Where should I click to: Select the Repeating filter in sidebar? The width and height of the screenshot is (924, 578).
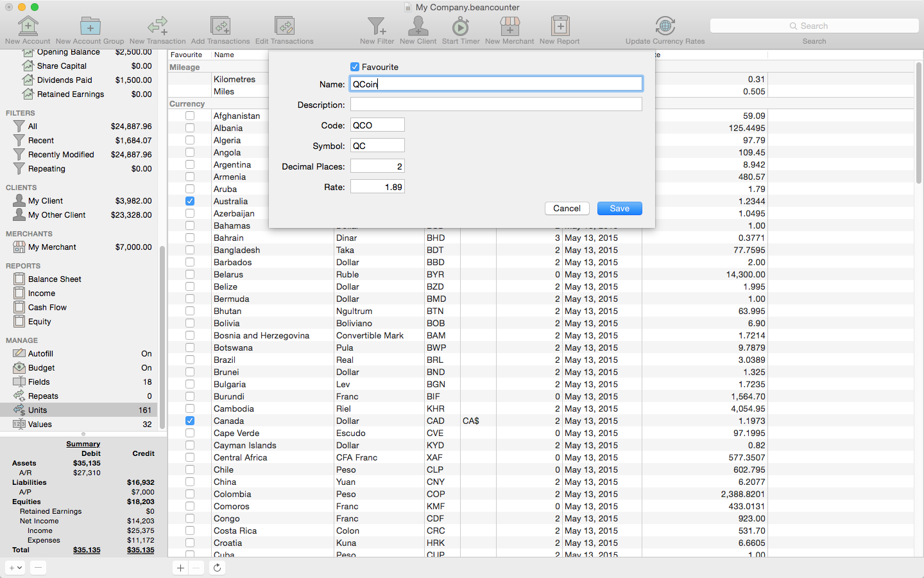(78, 168)
